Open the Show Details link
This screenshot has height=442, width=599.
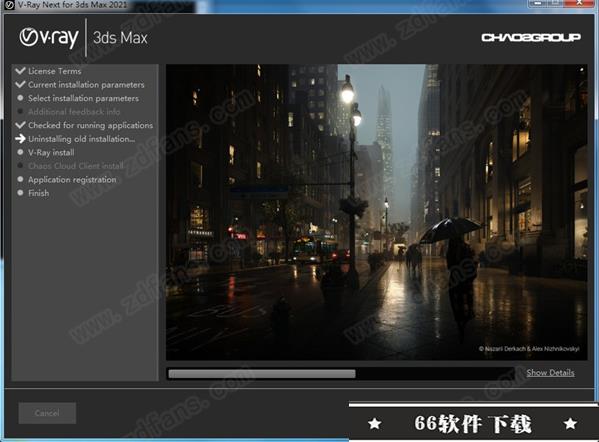(550, 372)
